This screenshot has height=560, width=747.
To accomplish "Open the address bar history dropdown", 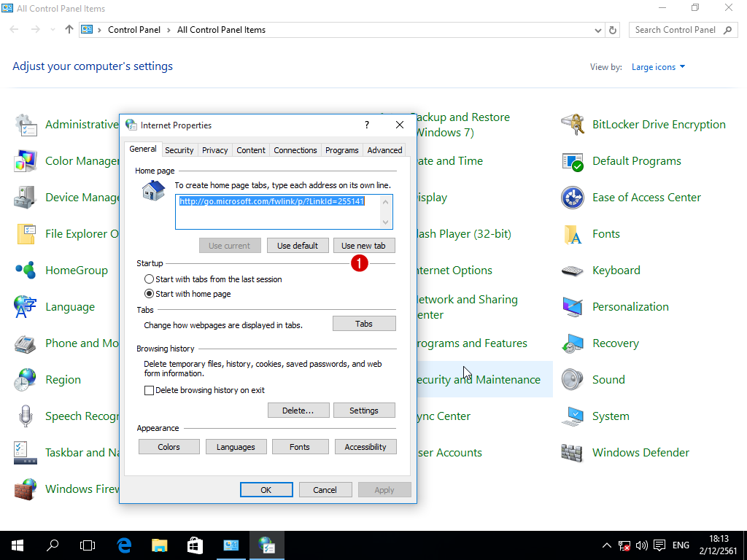I will (598, 30).
